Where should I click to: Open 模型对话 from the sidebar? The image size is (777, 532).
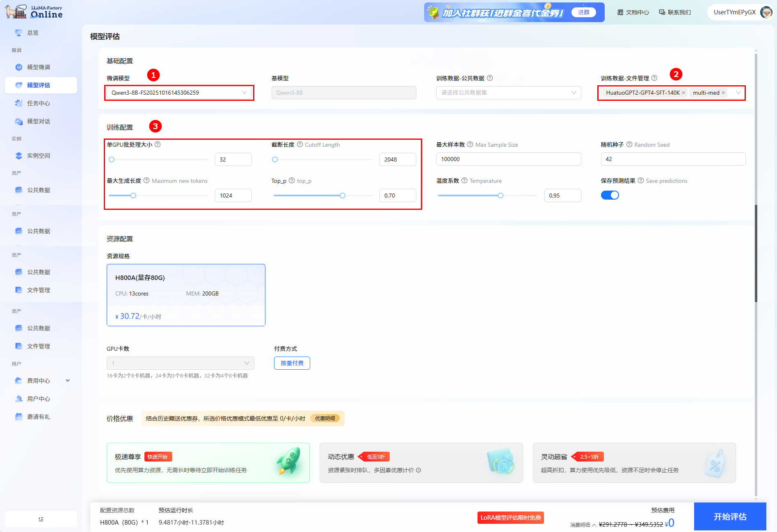39,121
